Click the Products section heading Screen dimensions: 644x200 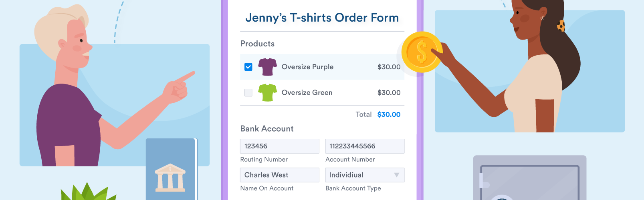[x=257, y=44]
